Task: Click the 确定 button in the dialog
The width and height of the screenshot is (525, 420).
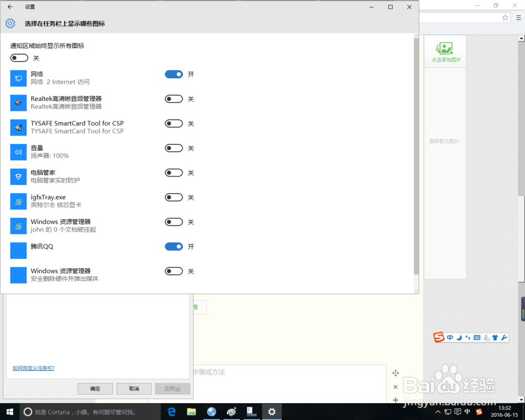Action: [95, 388]
